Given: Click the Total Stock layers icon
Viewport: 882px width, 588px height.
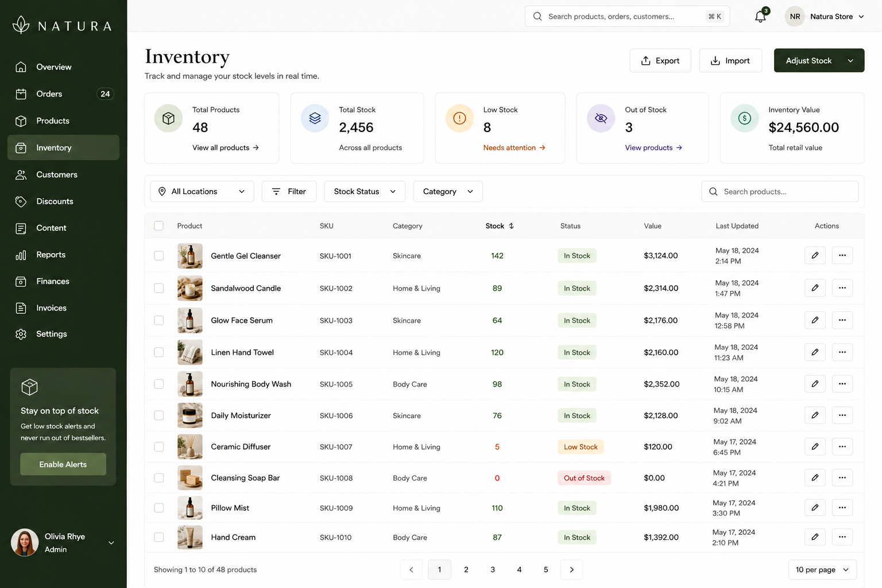Looking at the screenshot, I should 315,118.
